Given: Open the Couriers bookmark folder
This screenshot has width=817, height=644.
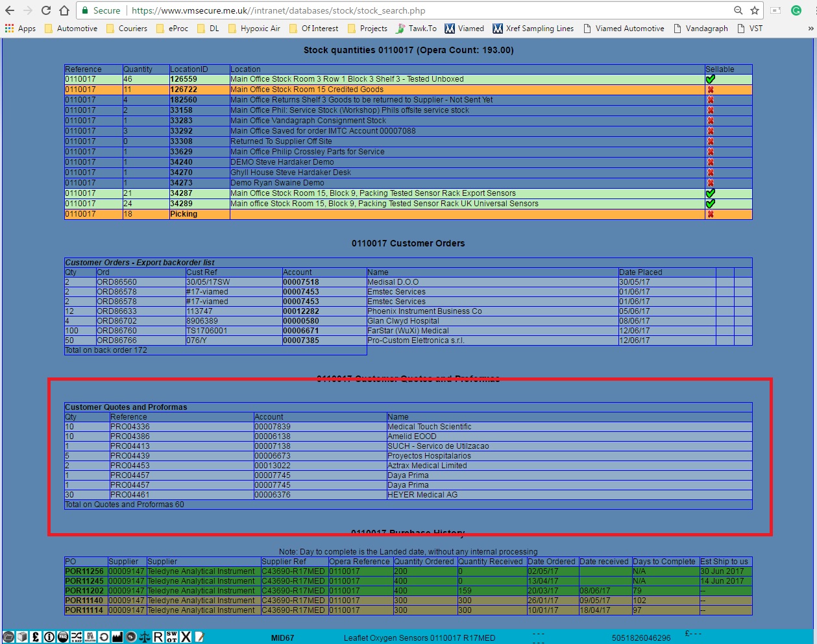Looking at the screenshot, I should click(x=127, y=29).
